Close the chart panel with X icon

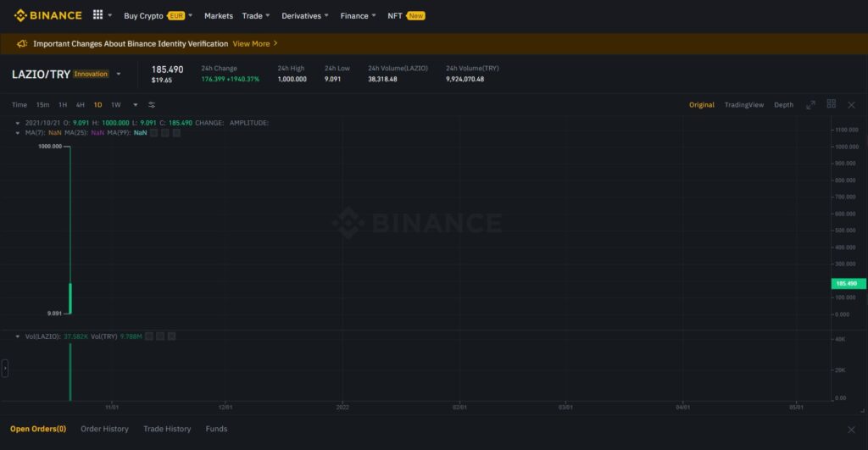(851, 104)
